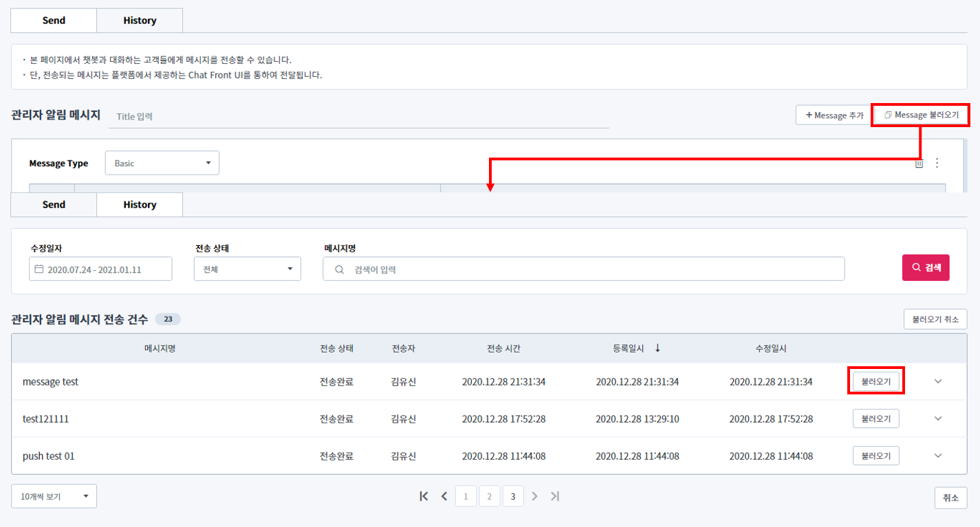Expand the push test 01 row chevron
980x527 pixels.
click(x=938, y=456)
